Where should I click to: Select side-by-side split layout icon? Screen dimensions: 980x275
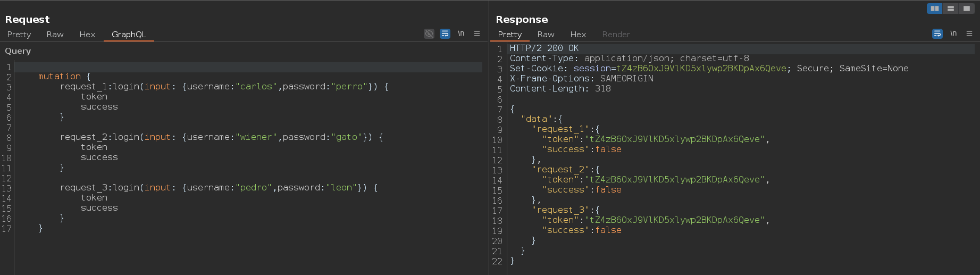(x=935, y=9)
